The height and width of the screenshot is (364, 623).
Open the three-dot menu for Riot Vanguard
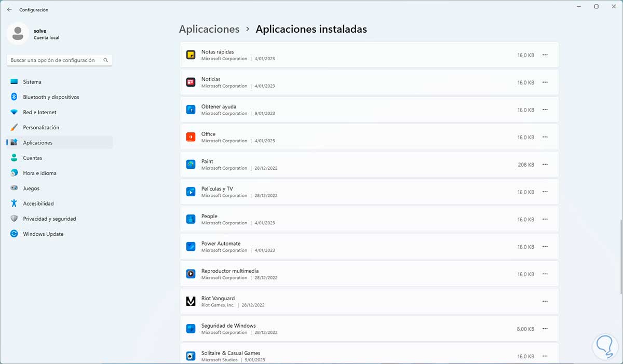point(545,302)
